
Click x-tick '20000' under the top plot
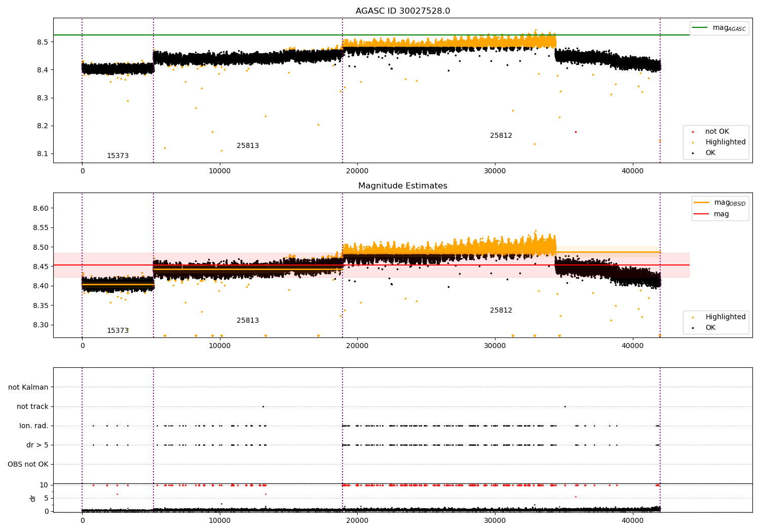(x=357, y=171)
